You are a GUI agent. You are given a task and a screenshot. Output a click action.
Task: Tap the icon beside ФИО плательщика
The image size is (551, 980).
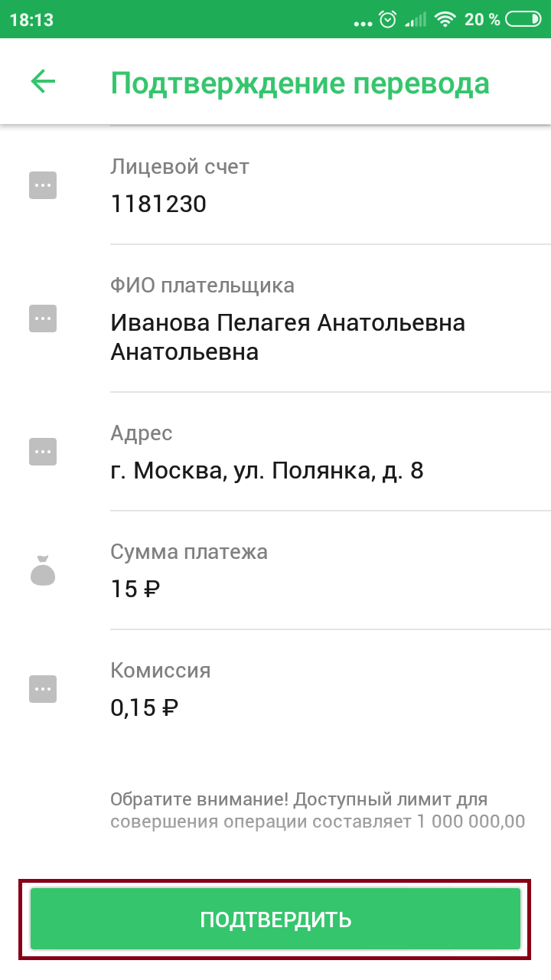(43, 318)
